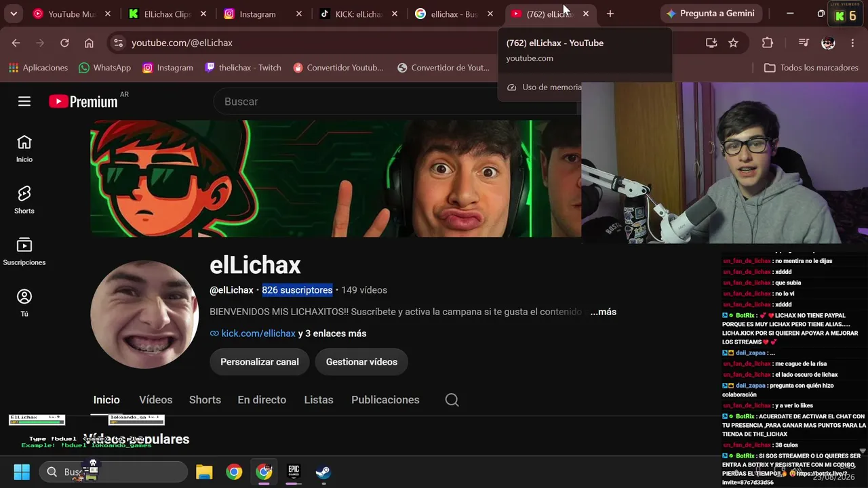This screenshot has height=488, width=868.
Task: Open the media controls button in Chrome
Action: click(x=804, y=43)
